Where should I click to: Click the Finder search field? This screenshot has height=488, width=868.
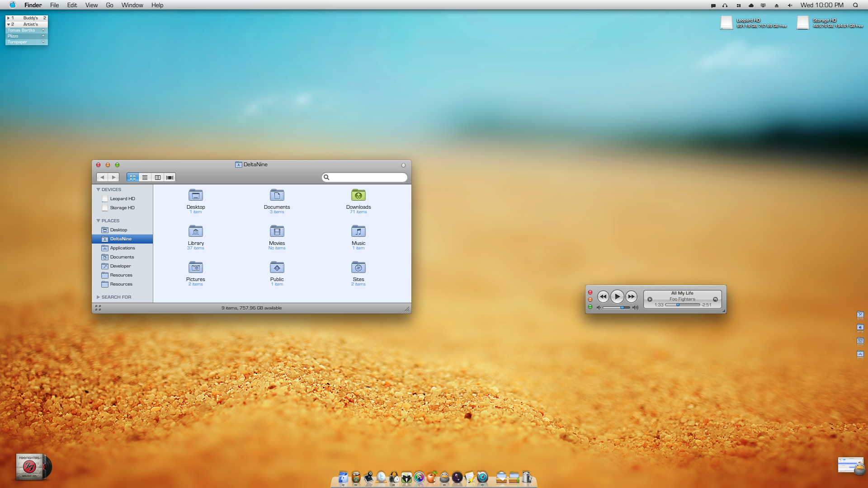364,177
